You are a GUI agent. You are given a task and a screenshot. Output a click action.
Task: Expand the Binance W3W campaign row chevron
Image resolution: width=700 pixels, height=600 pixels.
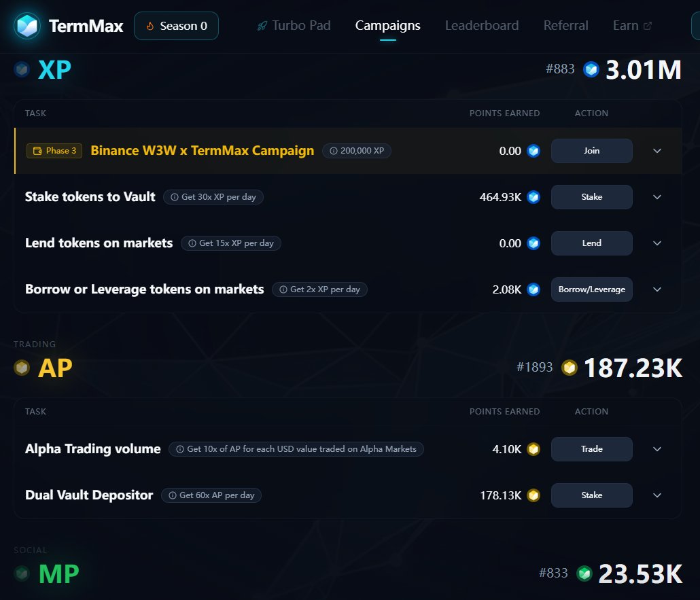[657, 151]
